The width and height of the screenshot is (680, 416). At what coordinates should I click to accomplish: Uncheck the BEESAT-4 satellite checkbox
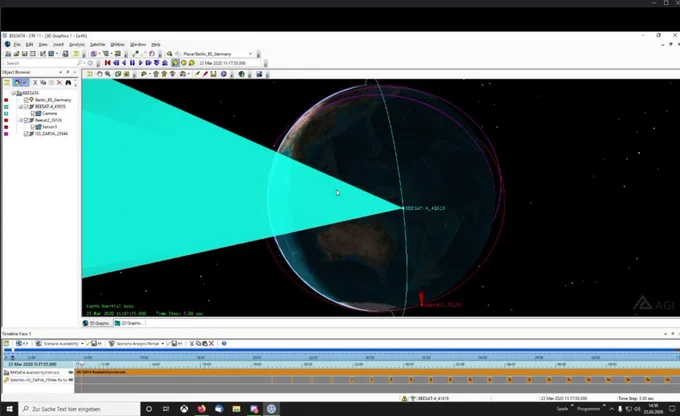[26, 106]
